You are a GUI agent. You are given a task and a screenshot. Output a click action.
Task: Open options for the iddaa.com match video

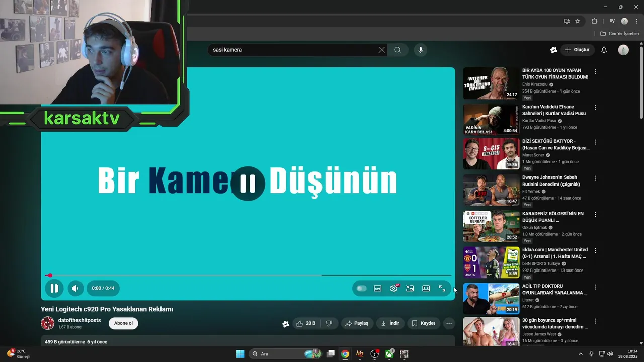pos(595,250)
